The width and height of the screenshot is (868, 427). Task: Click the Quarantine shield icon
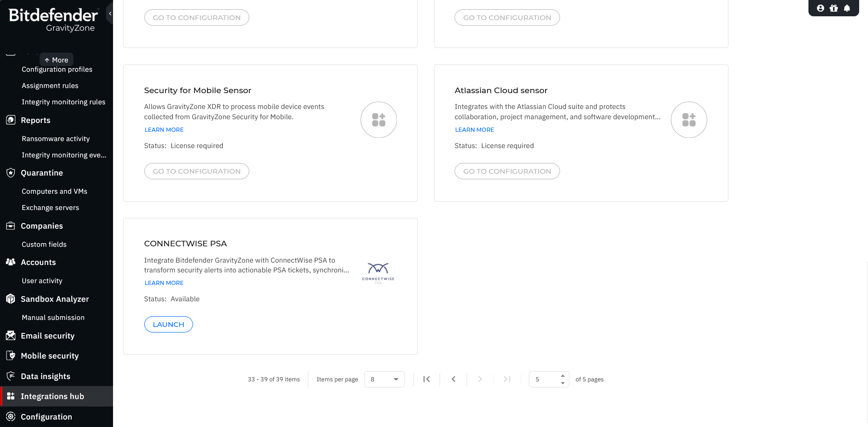10,173
